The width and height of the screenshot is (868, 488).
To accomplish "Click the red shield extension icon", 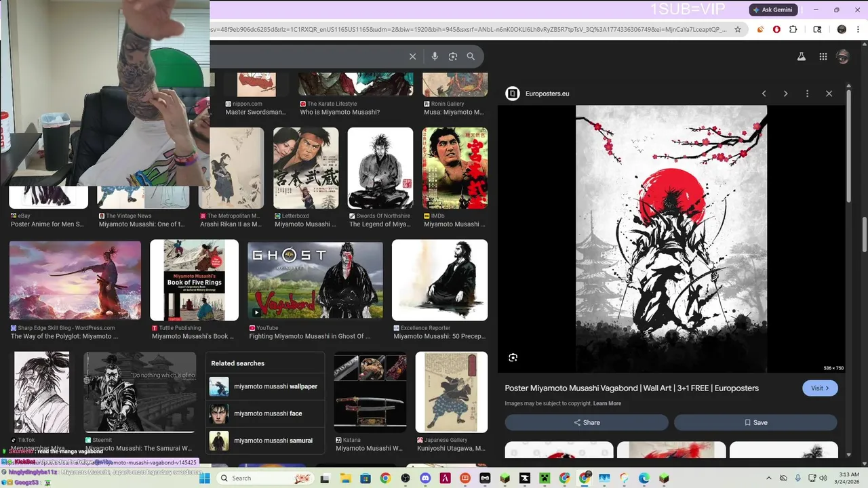I will coord(776,29).
